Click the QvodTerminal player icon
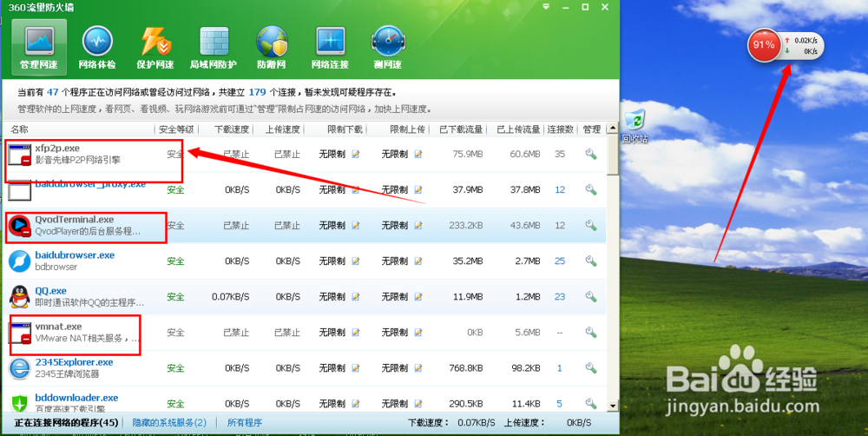 (x=19, y=226)
